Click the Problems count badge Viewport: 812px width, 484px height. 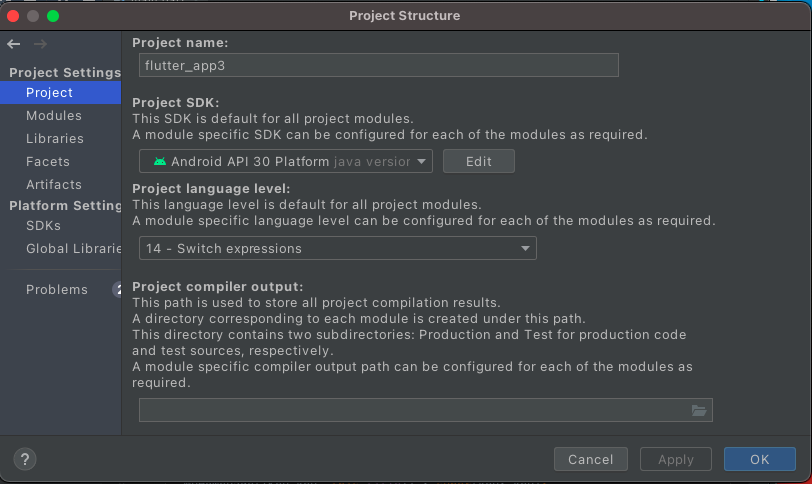tap(118, 289)
